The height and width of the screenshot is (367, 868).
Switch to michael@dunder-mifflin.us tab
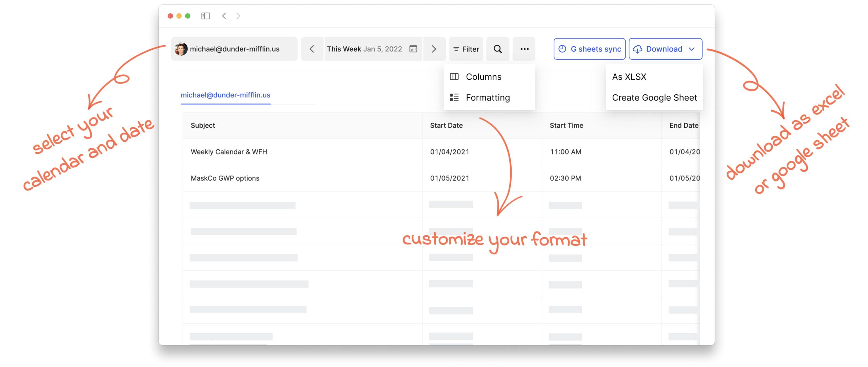[x=225, y=95]
